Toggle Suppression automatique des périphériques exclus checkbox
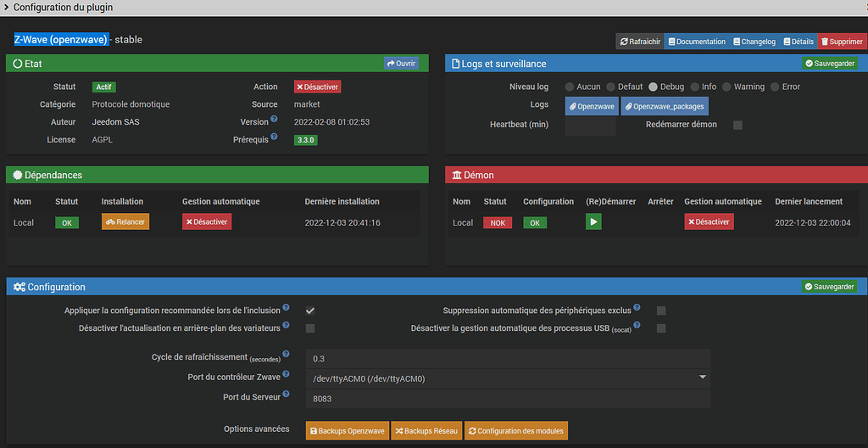 661,311
